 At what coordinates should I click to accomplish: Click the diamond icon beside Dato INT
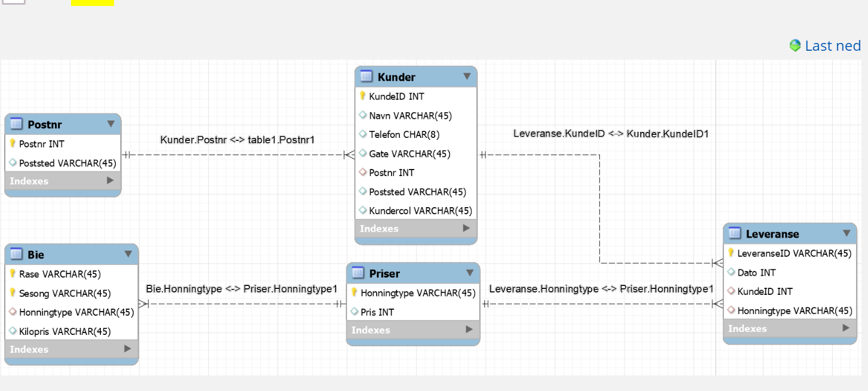731,272
